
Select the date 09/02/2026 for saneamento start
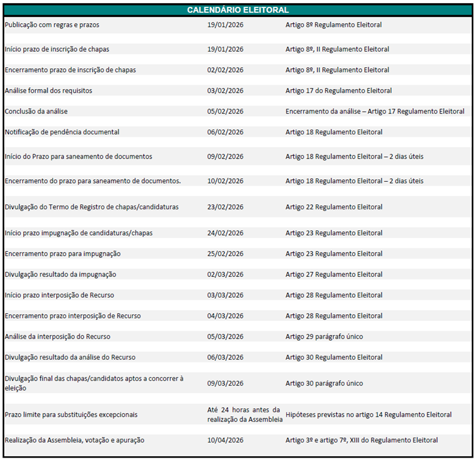coord(225,157)
